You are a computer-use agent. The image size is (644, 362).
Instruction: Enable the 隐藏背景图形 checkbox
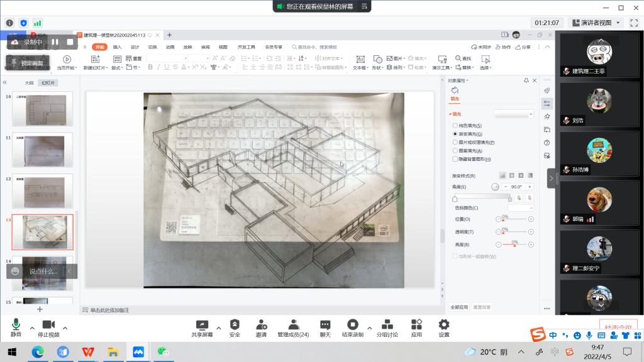(x=455, y=159)
